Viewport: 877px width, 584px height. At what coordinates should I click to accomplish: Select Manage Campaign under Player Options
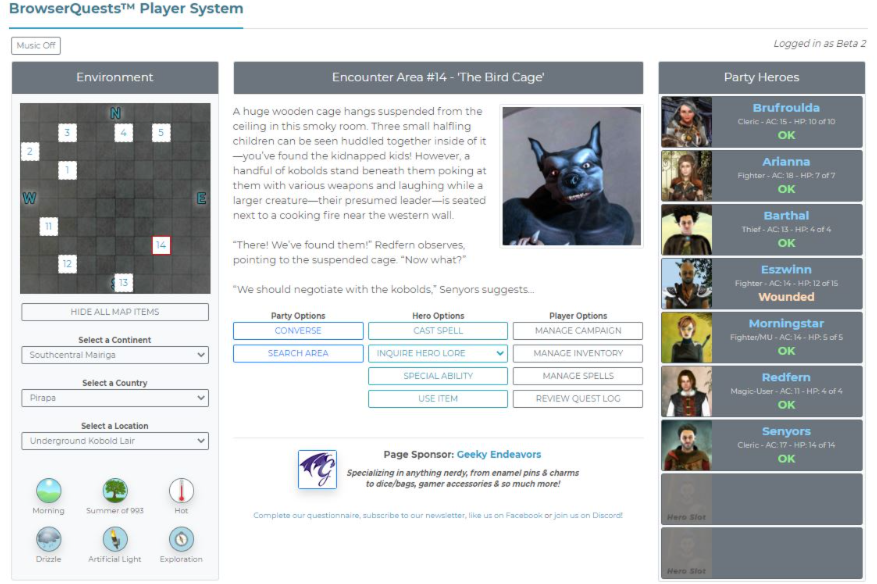tap(578, 329)
